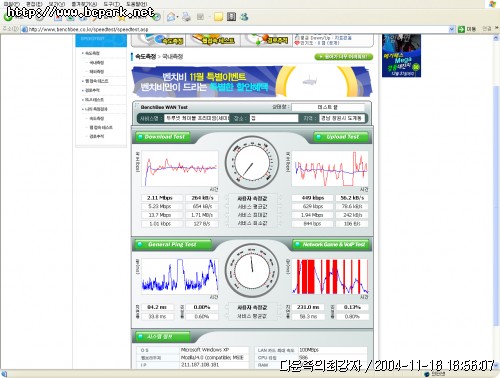Open the service name field in WAN Test
The width and height of the screenshot is (500, 378).
pyautogui.click(x=197, y=118)
